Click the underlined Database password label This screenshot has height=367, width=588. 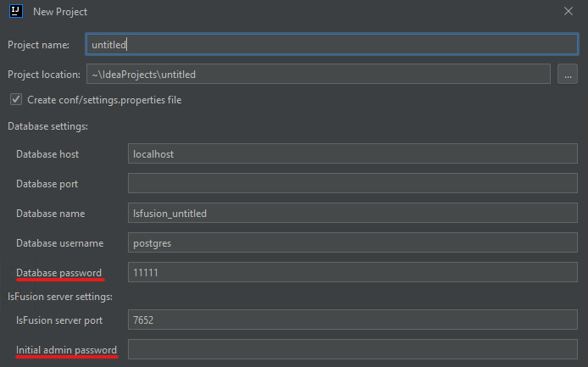point(58,273)
